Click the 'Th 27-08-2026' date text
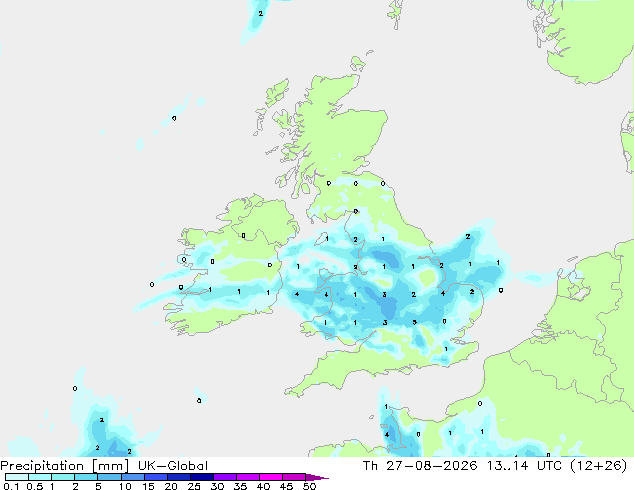 point(420,466)
